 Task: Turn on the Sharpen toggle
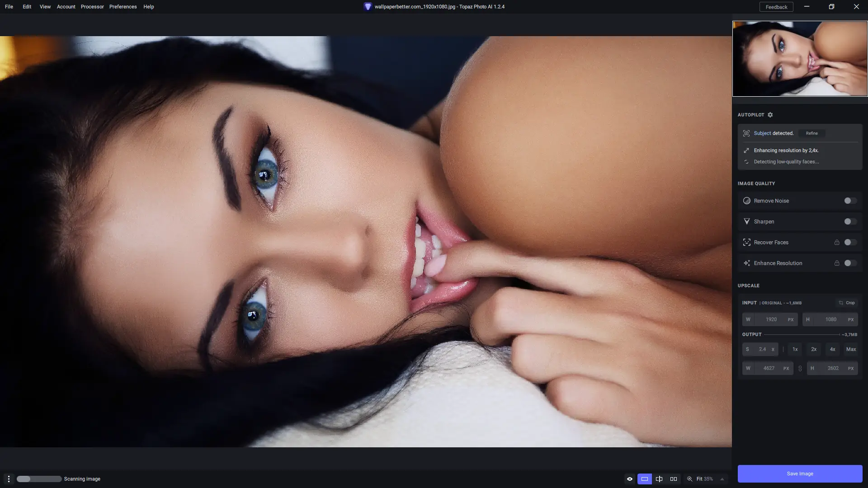(x=850, y=221)
